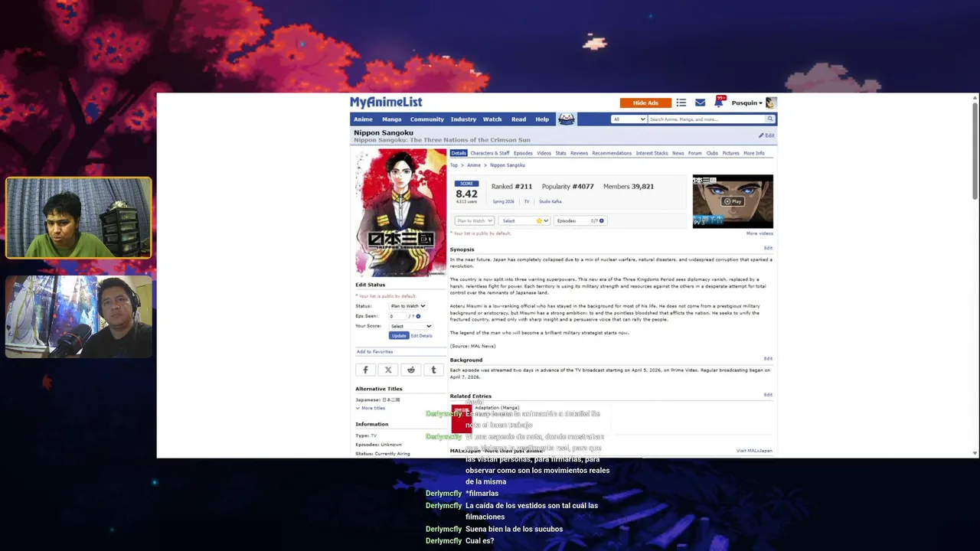
Task: Switch to the Episodes tab
Action: coord(523,153)
